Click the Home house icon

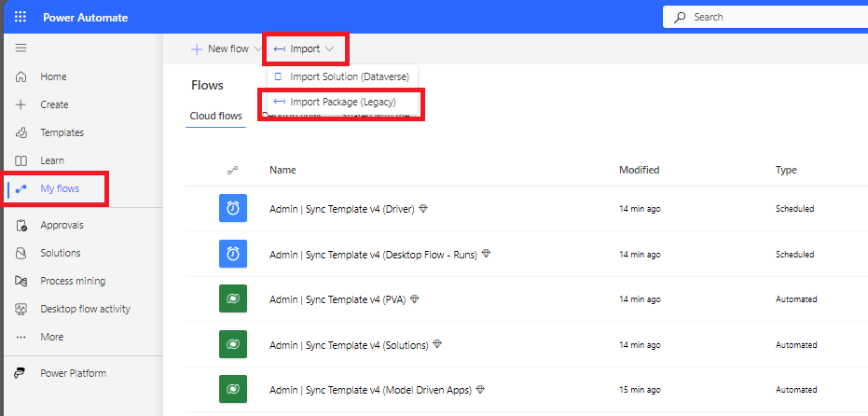point(21,76)
